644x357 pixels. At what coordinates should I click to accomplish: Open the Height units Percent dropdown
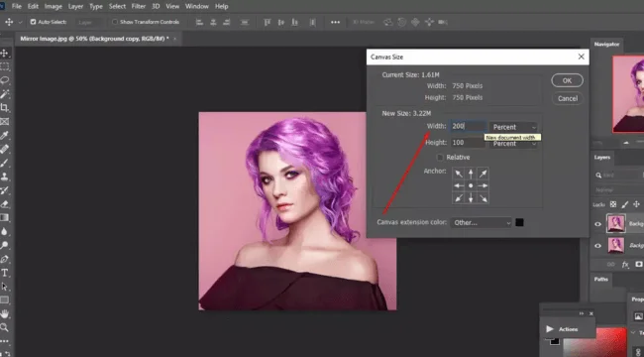pyautogui.click(x=513, y=144)
